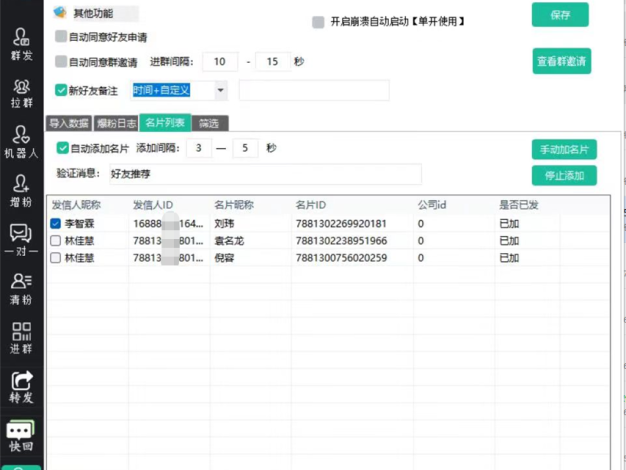Screen dimensions: 626x470
Task: Switch to the 爆粉日志 tab
Action: coord(116,123)
